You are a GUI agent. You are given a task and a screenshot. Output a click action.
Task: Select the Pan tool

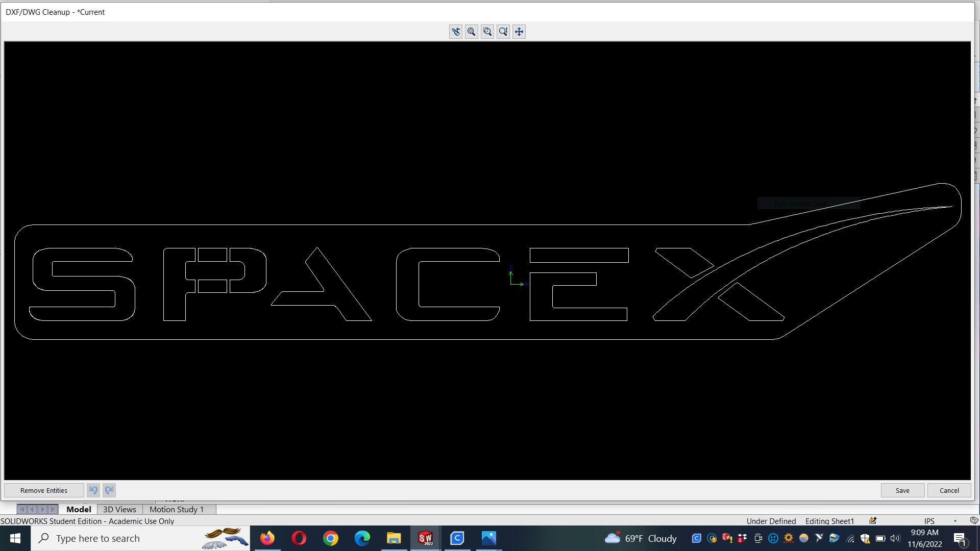[x=519, y=31]
